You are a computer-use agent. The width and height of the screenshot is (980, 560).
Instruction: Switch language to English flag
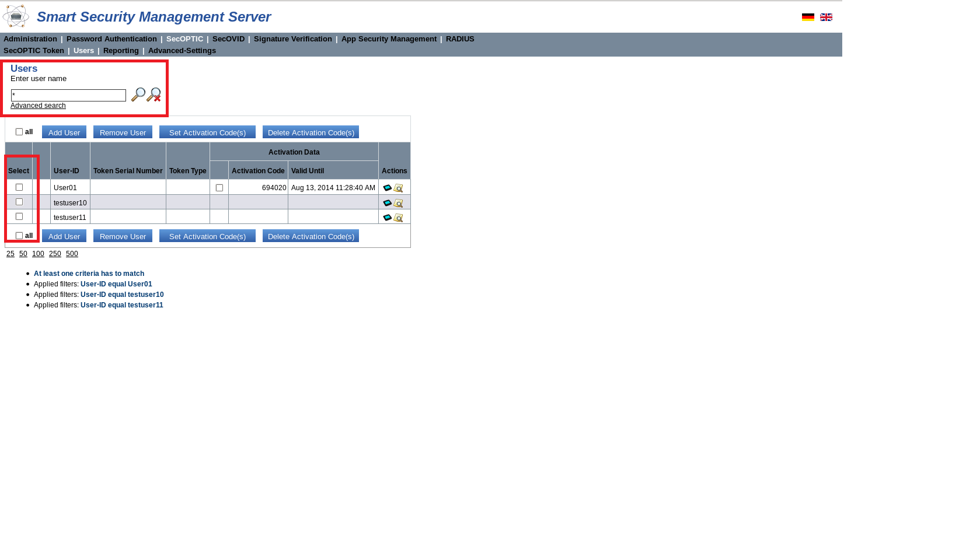(x=826, y=17)
